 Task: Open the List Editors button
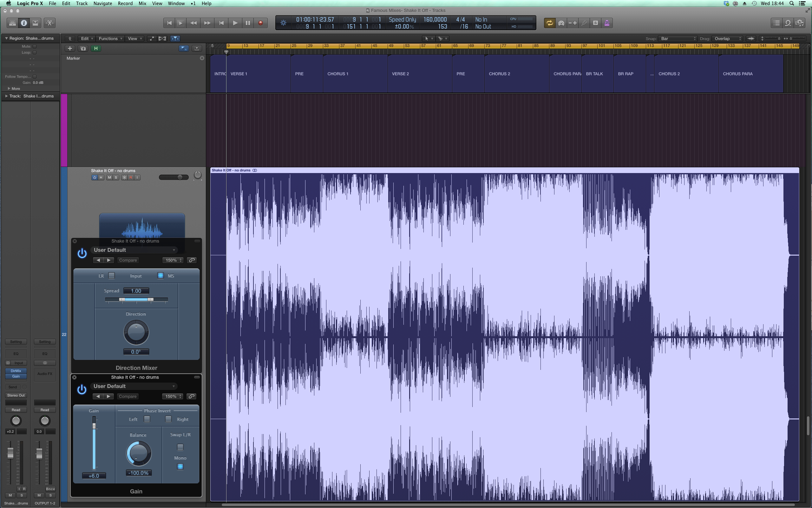[776, 23]
